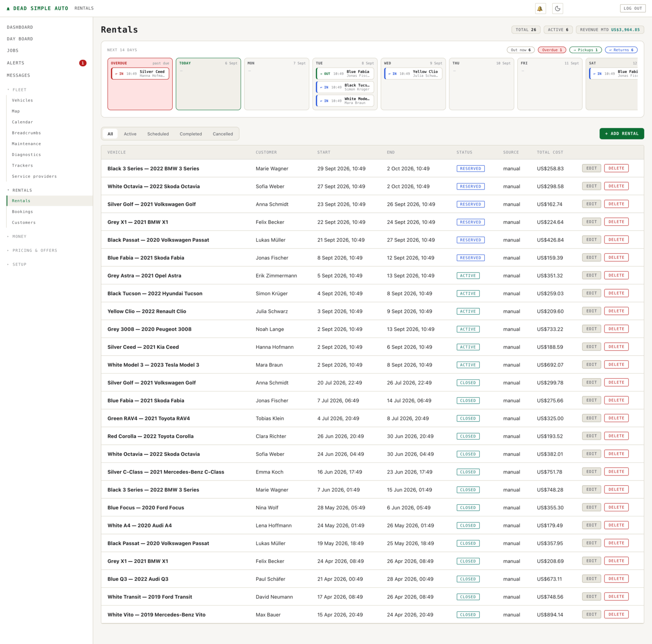Delete Sofia Weber's US$298.58 rental
652x644 pixels.
tap(616, 186)
